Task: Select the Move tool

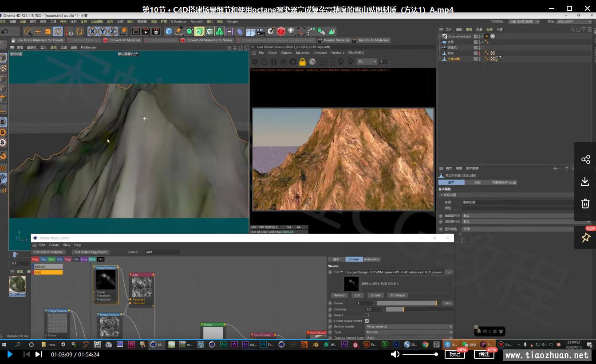Action: click(x=38, y=31)
